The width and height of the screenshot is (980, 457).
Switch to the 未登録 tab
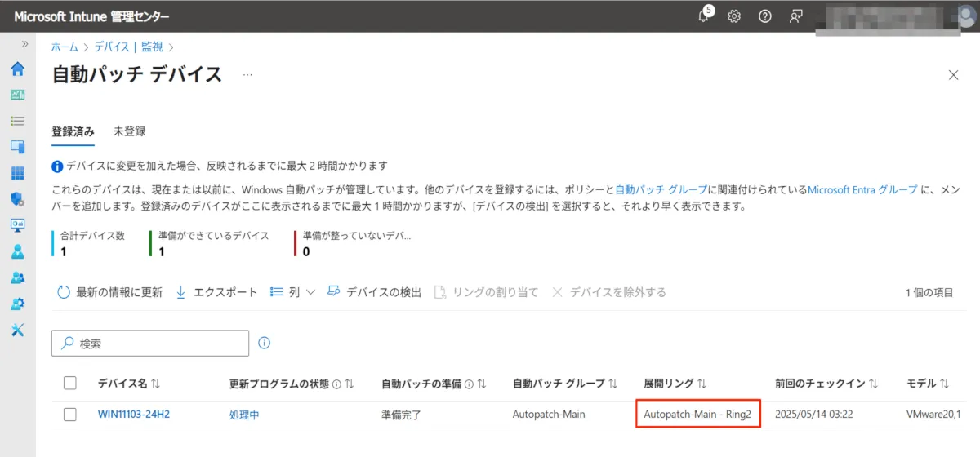pyautogui.click(x=130, y=131)
